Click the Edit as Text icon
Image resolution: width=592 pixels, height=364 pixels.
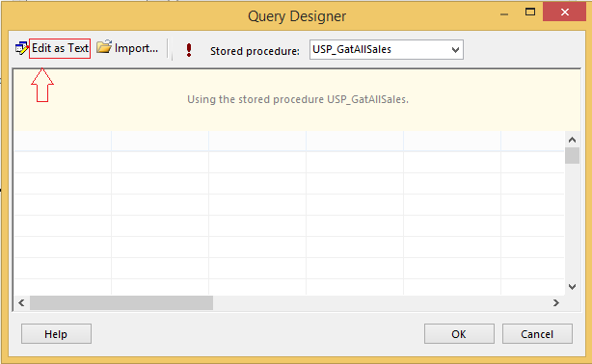click(x=21, y=48)
